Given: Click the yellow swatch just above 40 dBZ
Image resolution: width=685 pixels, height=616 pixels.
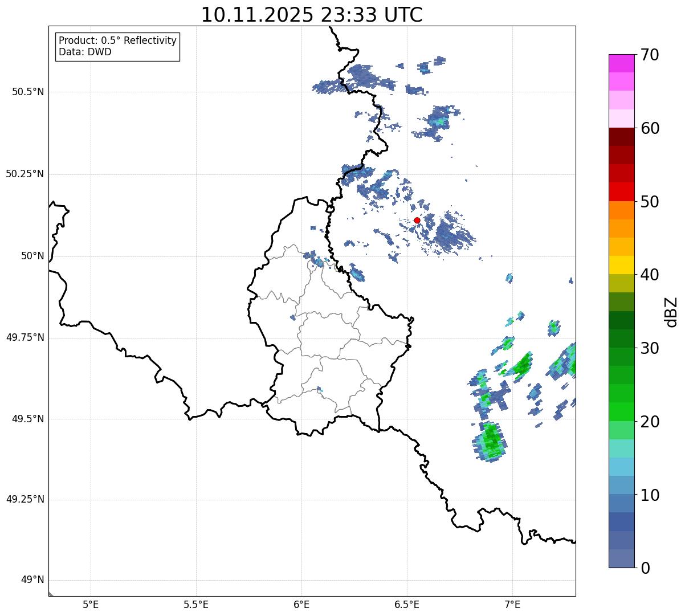Looking at the screenshot, I should tap(621, 265).
